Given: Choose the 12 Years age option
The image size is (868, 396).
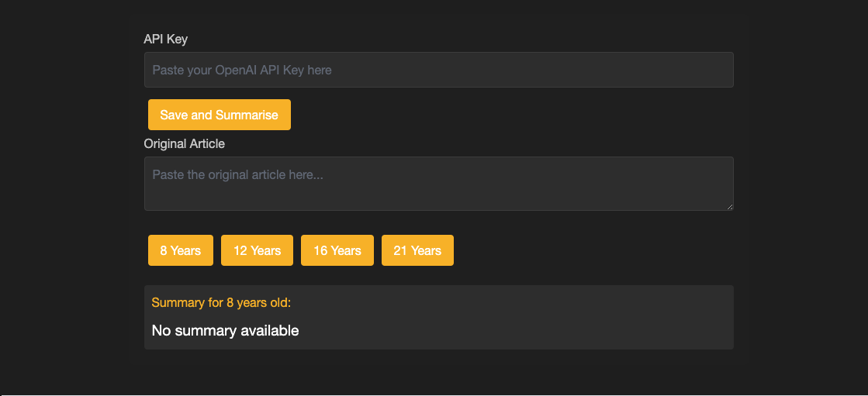Looking at the screenshot, I should pos(257,250).
